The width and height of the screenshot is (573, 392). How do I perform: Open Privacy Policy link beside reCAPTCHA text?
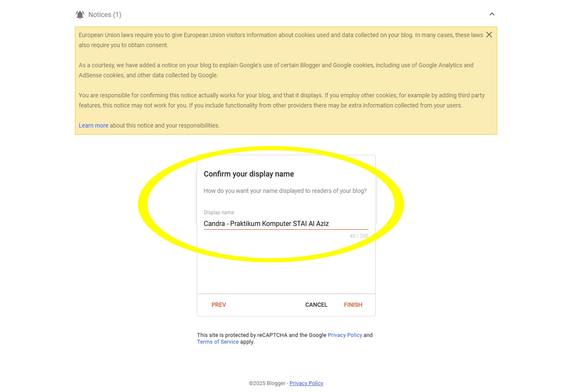point(345,335)
